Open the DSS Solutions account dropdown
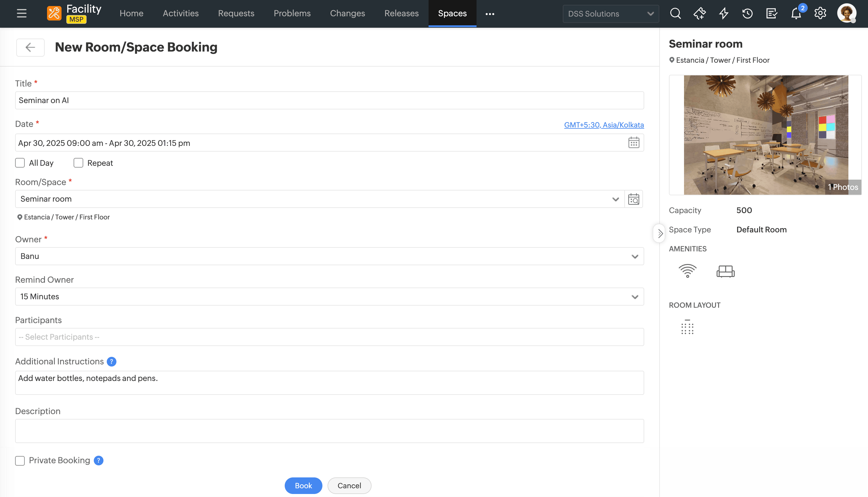The width and height of the screenshot is (868, 497). pos(610,14)
